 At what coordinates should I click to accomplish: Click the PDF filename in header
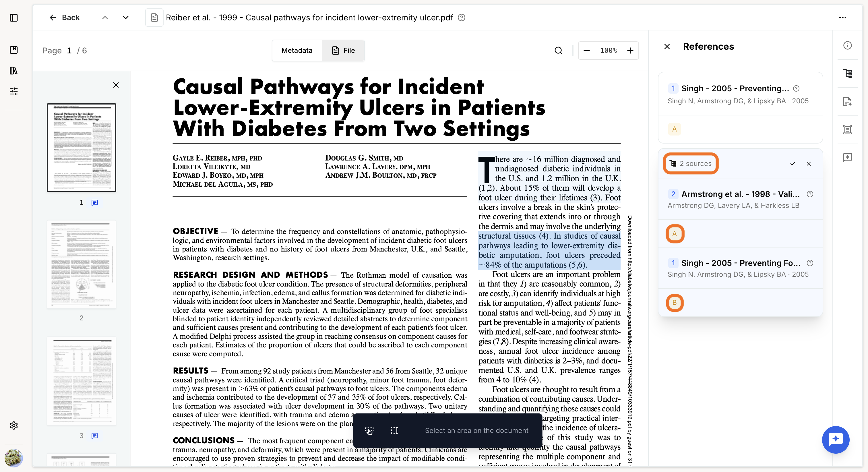coord(309,18)
